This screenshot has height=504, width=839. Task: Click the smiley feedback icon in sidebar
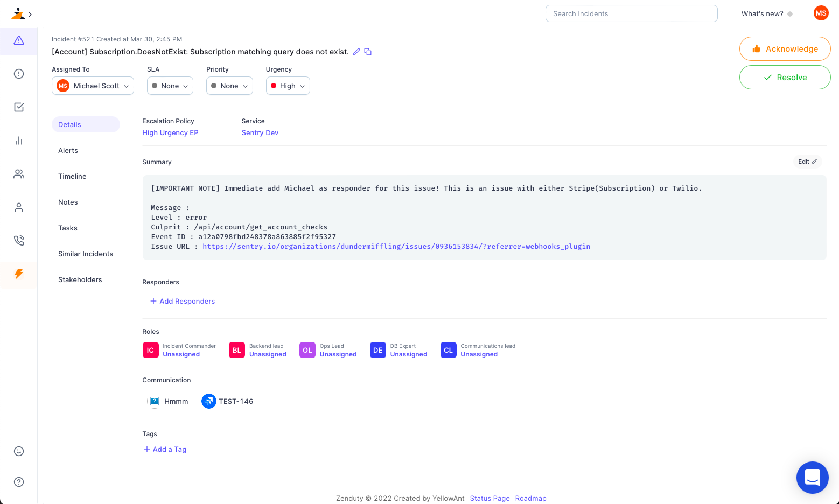[19, 451]
